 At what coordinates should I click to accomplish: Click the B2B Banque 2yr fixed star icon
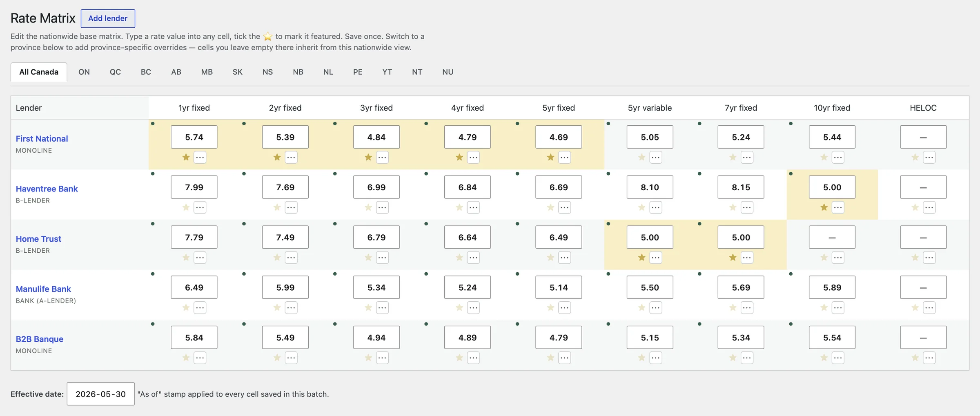[277, 358]
